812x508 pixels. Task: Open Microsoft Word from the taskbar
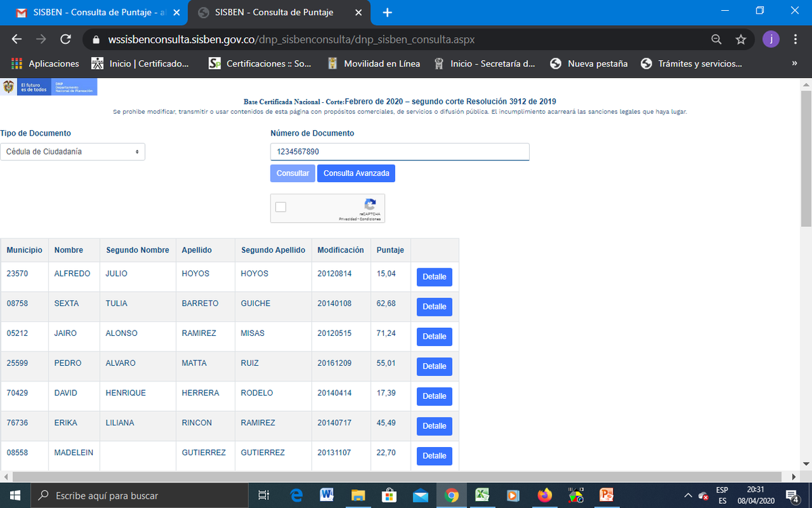tap(327, 495)
